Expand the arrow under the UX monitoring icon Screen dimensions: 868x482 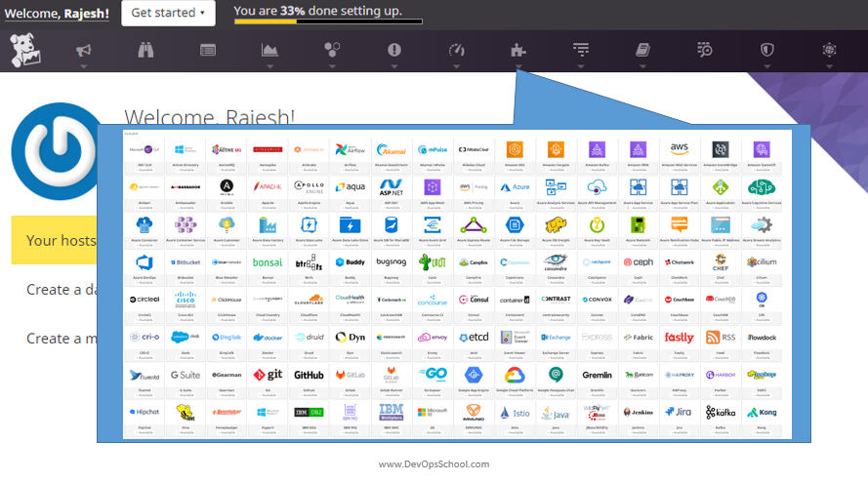coord(830,67)
